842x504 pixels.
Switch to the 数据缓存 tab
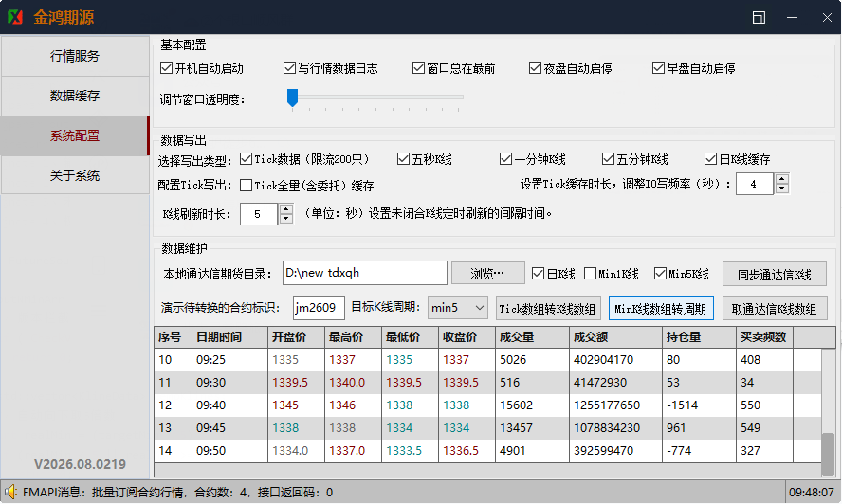click(x=75, y=96)
